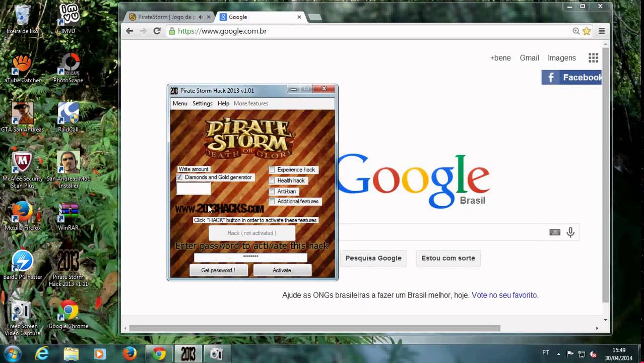Open Settings menu in hack window
Screen dimensions: 644x363
203,103
